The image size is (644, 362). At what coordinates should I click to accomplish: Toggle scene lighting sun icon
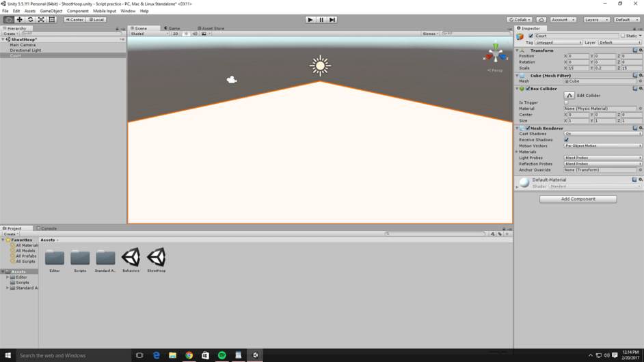point(186,33)
